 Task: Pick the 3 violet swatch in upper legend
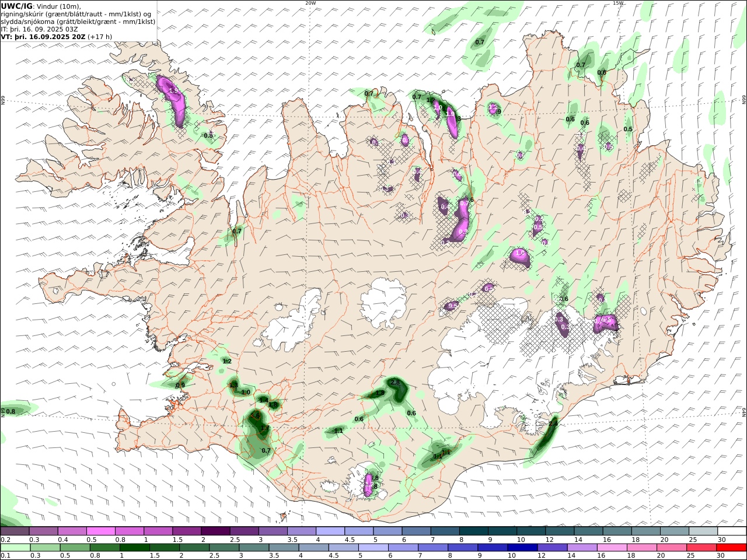point(273,531)
